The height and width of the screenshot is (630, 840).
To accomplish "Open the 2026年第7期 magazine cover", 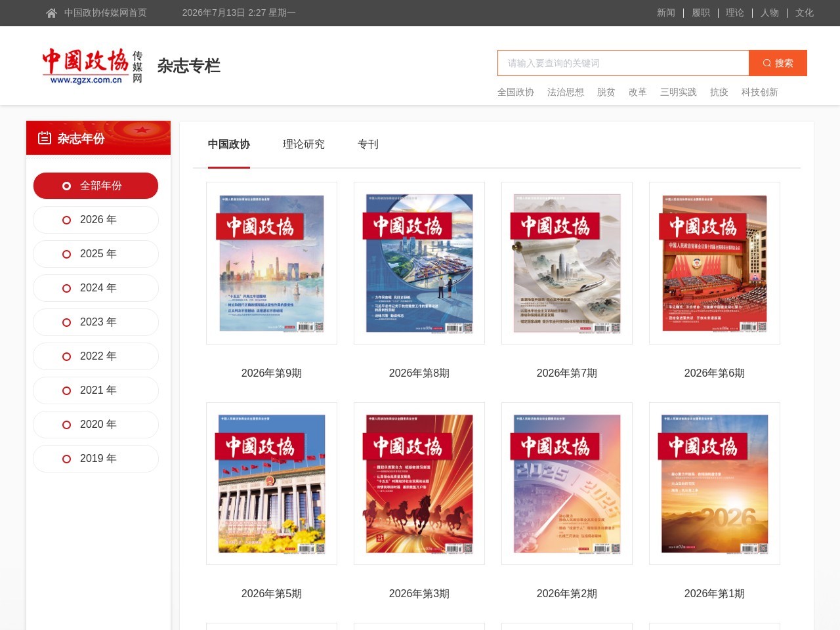I will tap(567, 263).
